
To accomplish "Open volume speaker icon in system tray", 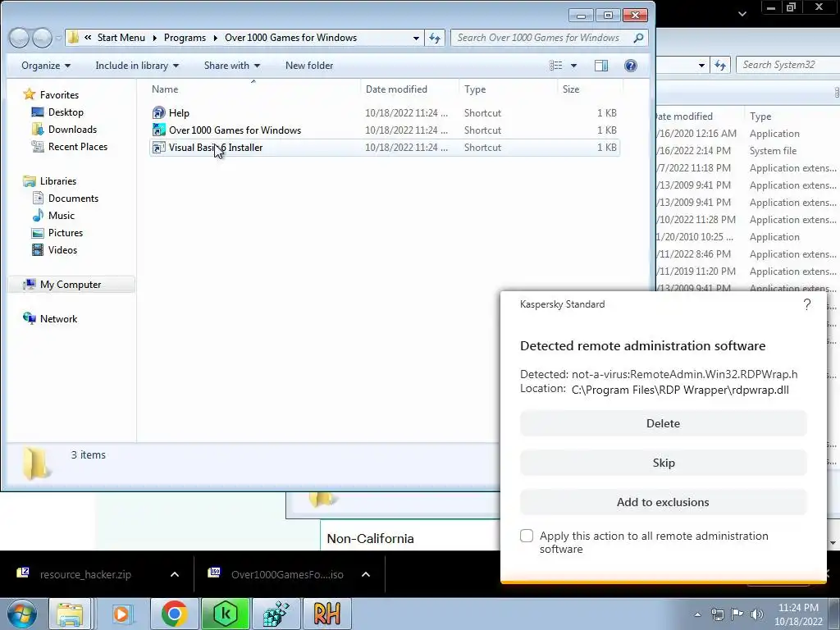I will [x=757, y=614].
